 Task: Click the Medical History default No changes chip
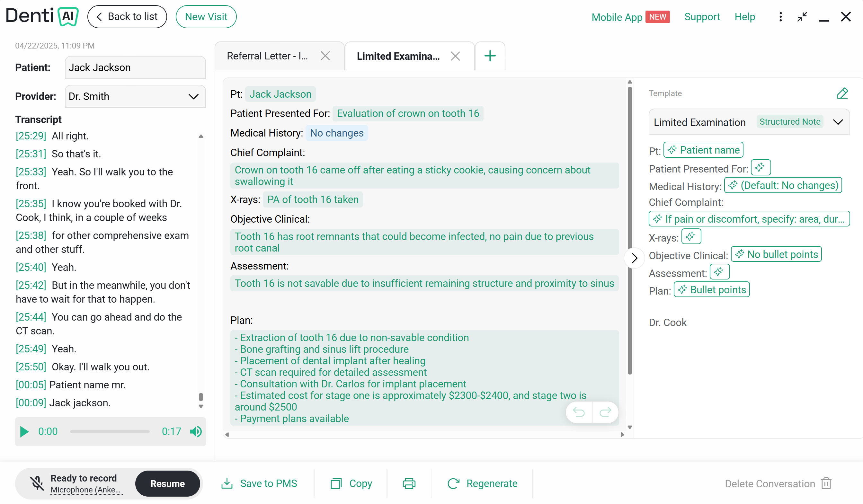[x=783, y=185]
